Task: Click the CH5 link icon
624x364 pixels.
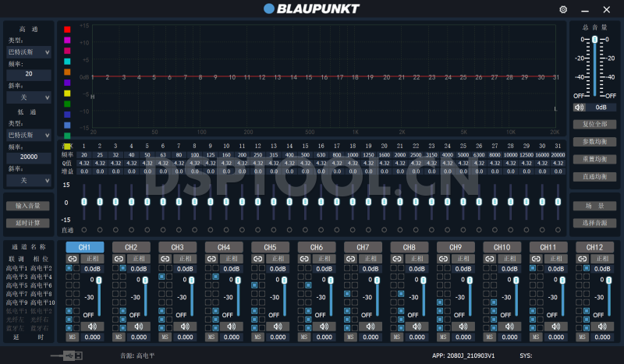Action: (x=257, y=258)
